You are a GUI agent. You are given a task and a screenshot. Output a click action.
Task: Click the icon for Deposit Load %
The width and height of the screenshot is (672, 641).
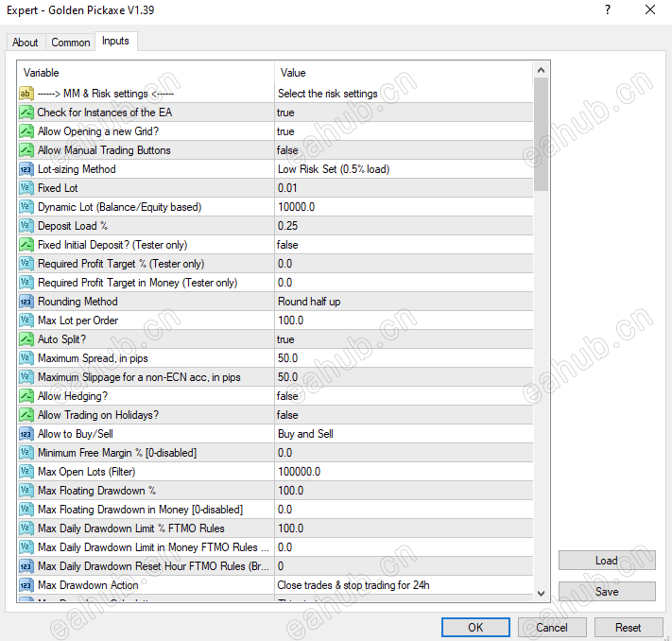(26, 226)
